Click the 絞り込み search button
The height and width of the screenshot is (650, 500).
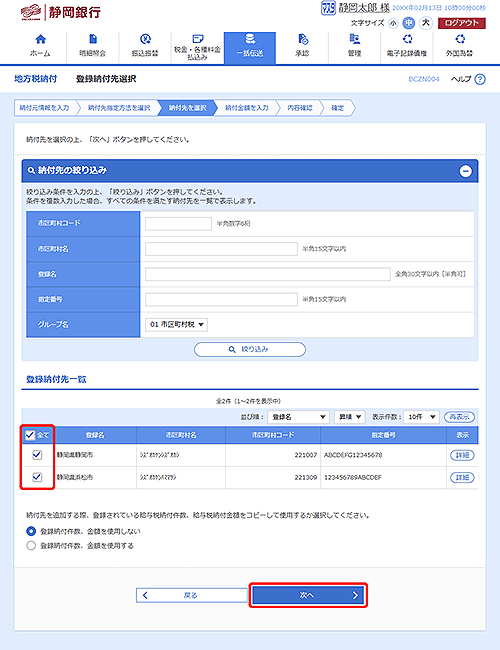[250, 349]
